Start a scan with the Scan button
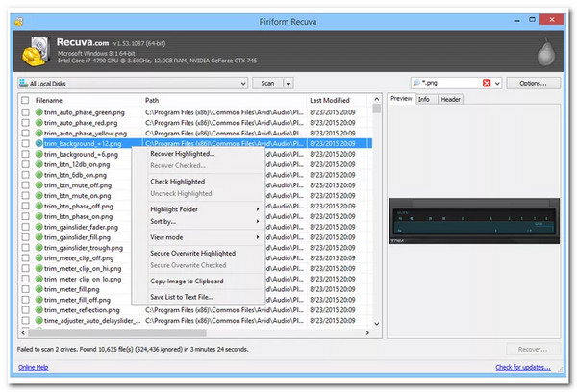Viewport: 577px width, 392px height. [x=268, y=84]
